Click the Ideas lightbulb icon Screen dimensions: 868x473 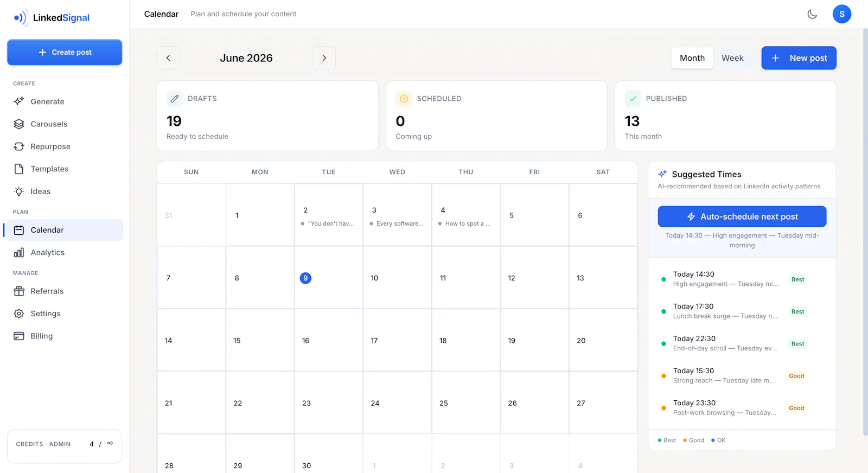(19, 191)
